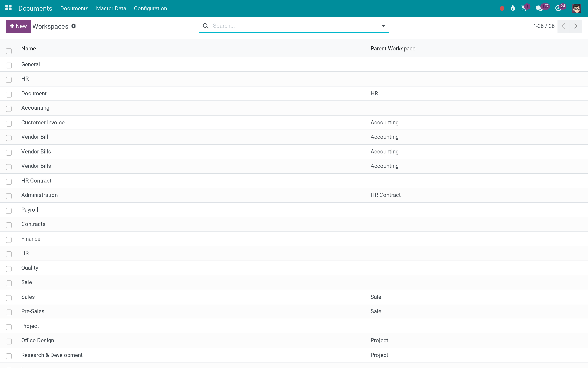Click the search magnifier icon

pos(206,26)
